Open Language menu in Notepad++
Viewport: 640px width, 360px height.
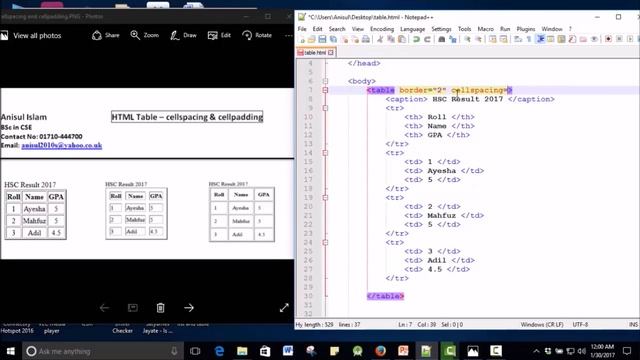pyautogui.click(x=412, y=29)
